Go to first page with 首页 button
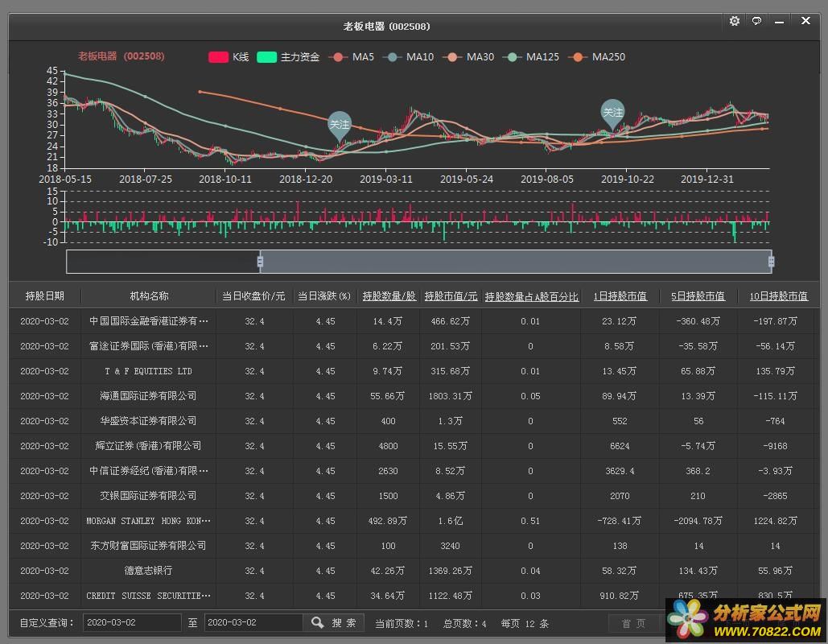Viewport: 828px width, 644px height. pos(634,623)
